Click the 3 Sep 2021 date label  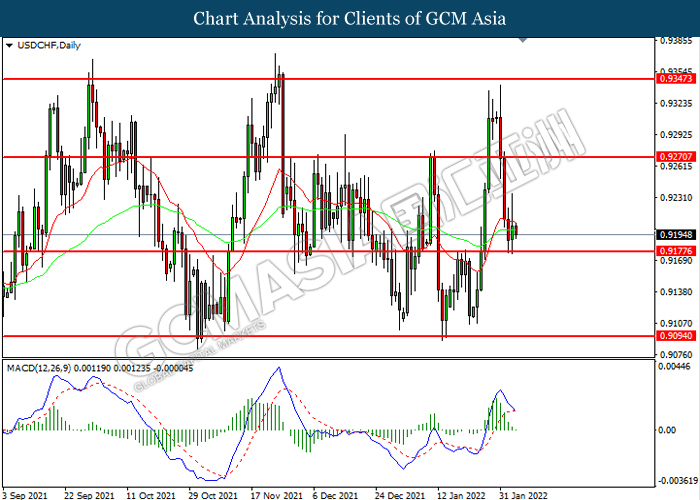tap(24, 495)
